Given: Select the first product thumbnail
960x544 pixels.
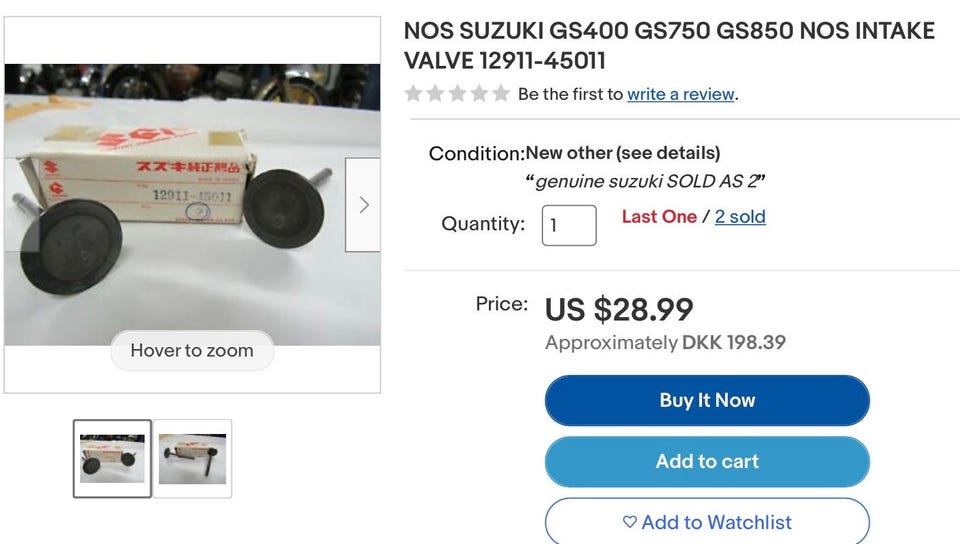Looking at the screenshot, I should coord(112,458).
